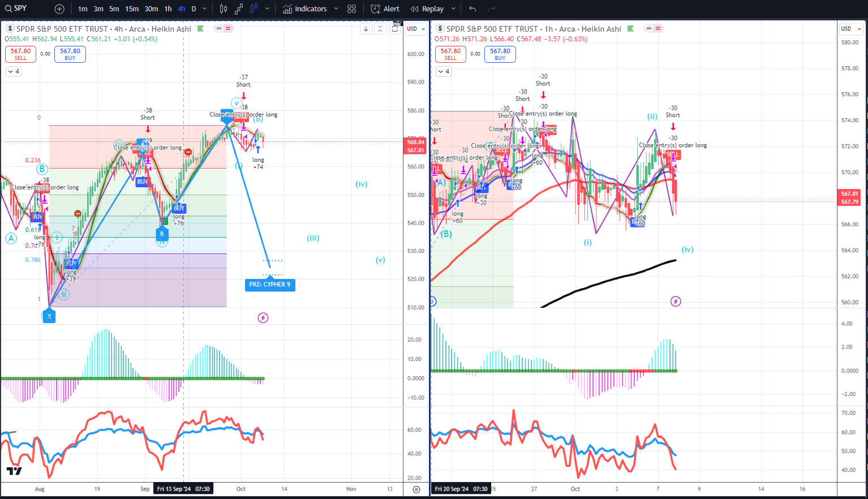Viewport: 868px width, 499px height.
Task: Click the green flag on 4h chart title
Action: [x=200, y=29]
